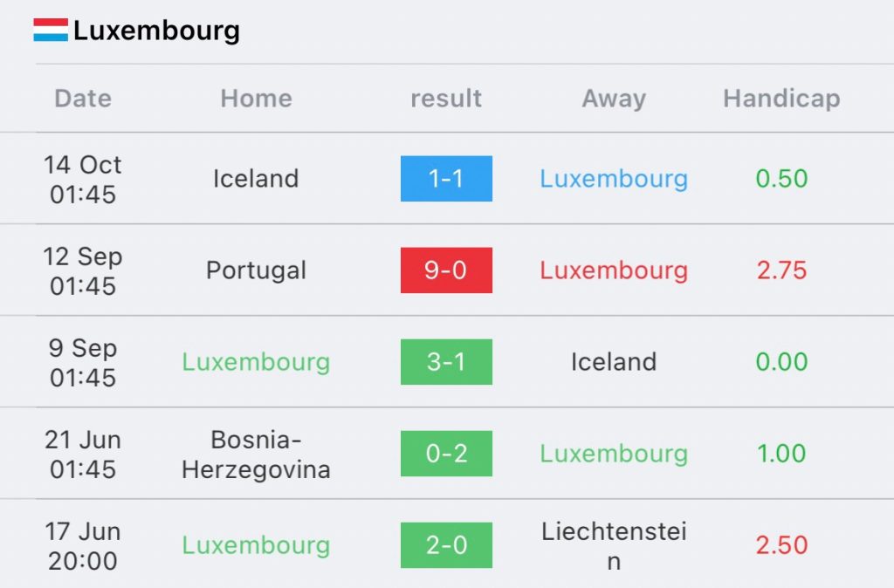Select the Away column header
Screen dimensions: 894x588
(614, 99)
